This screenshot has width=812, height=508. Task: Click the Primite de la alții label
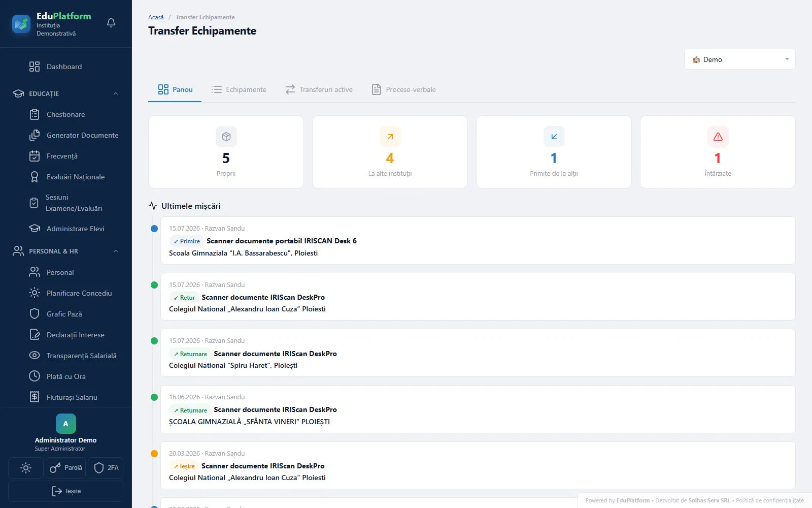(x=554, y=174)
